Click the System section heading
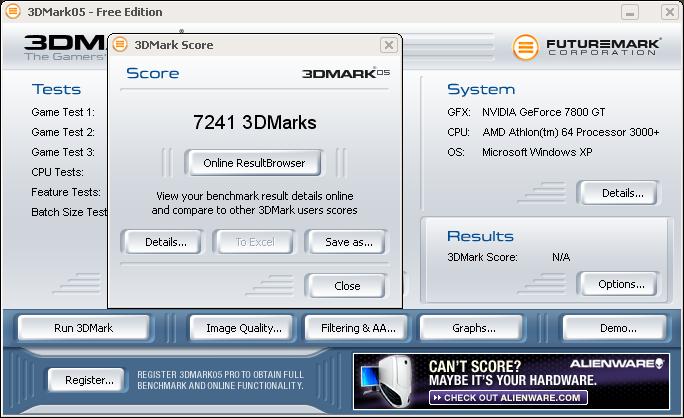The image size is (684, 418). (481, 89)
